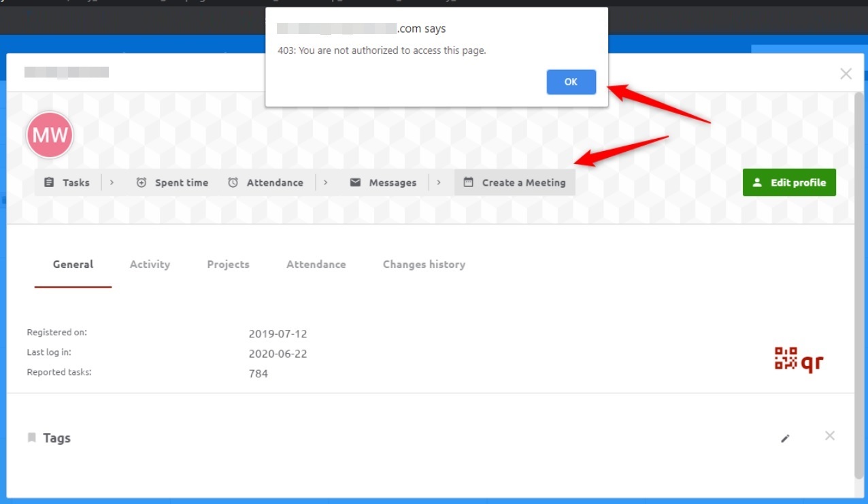Open Spent time with the clock-plus icon
The image size is (868, 504).
point(172,182)
